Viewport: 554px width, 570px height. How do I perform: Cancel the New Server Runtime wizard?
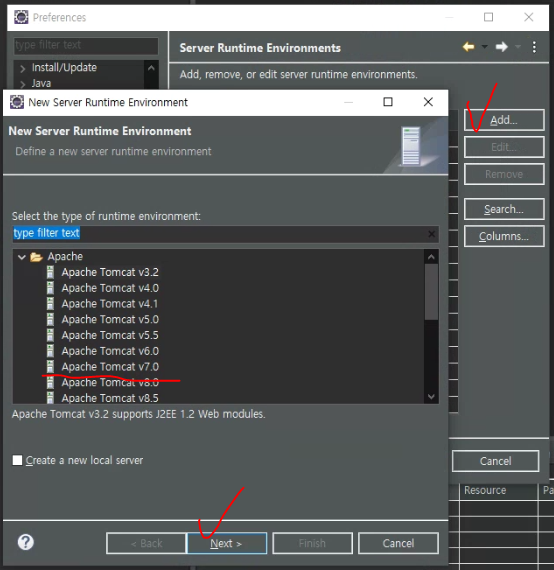[x=398, y=543]
